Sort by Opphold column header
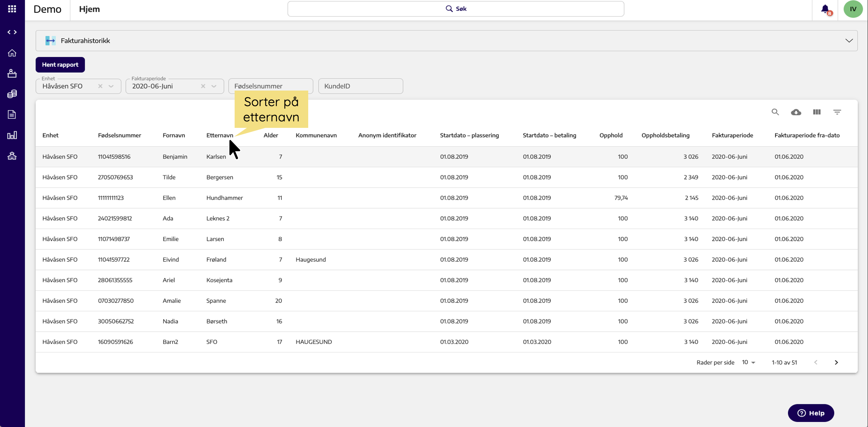The height and width of the screenshot is (427, 868). (x=611, y=135)
